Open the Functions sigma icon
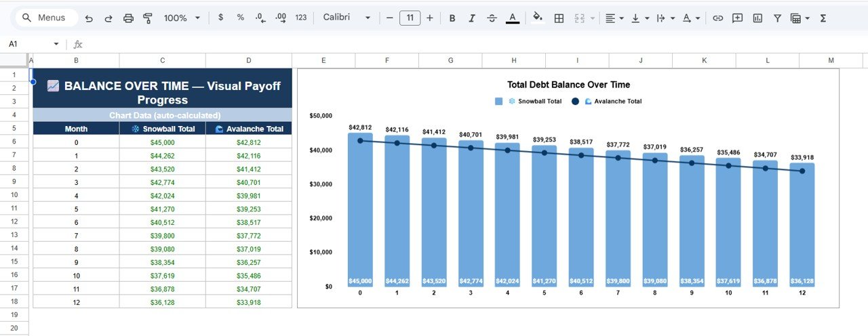The image size is (868, 336). tap(823, 18)
